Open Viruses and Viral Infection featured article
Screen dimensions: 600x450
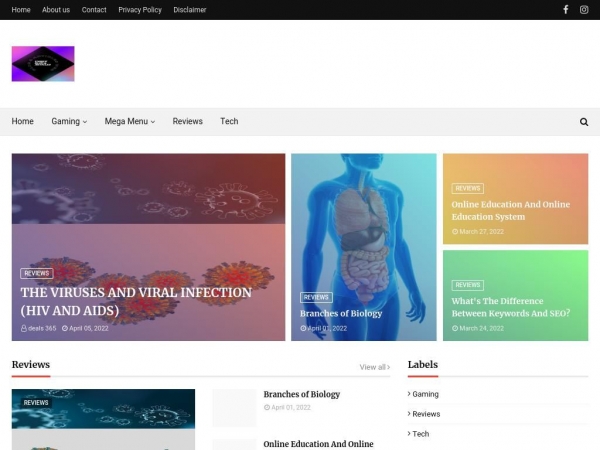pyautogui.click(x=136, y=302)
